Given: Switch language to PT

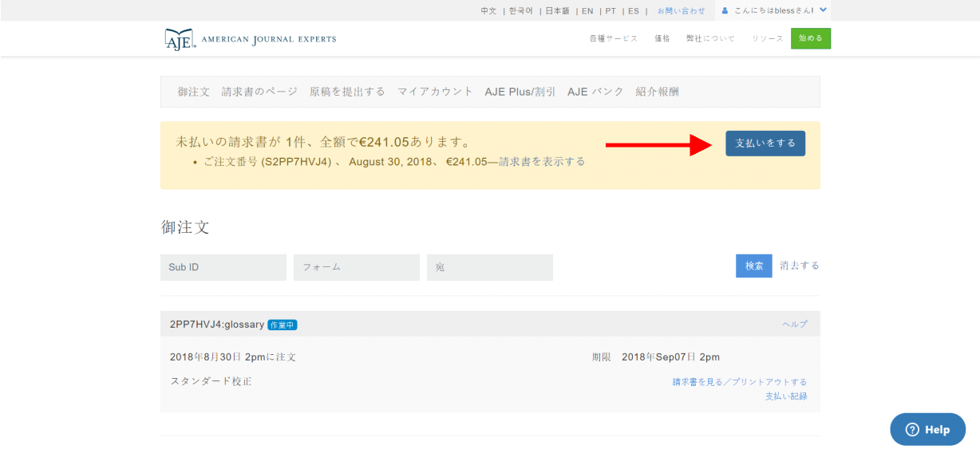Looking at the screenshot, I should click(x=611, y=11).
